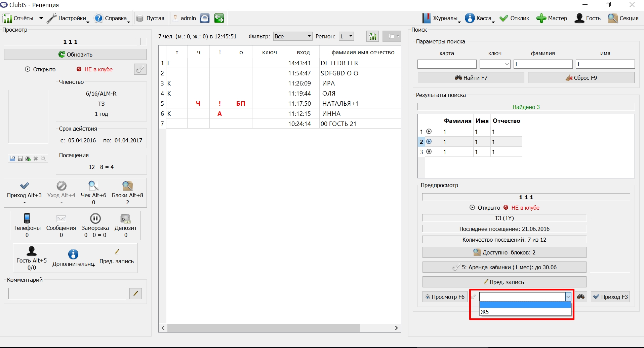Click the pencil edit button beside Комментарий
The height and width of the screenshot is (348, 644).
click(135, 293)
